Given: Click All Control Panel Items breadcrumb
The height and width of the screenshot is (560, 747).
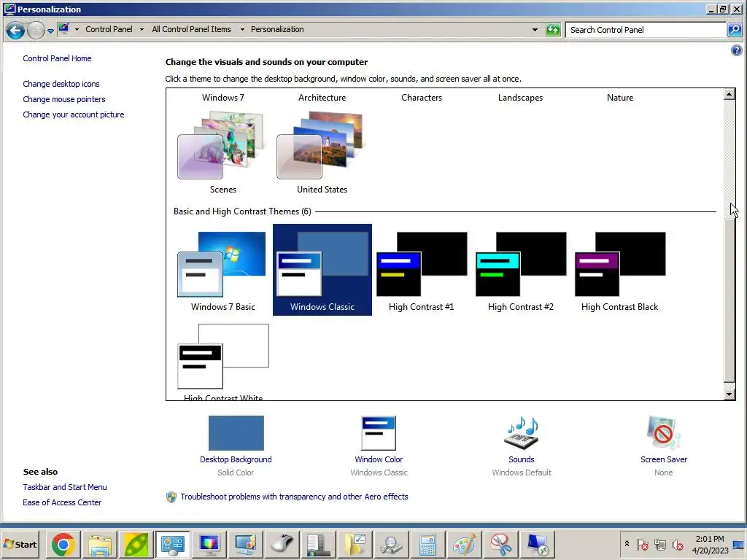Looking at the screenshot, I should (192, 29).
